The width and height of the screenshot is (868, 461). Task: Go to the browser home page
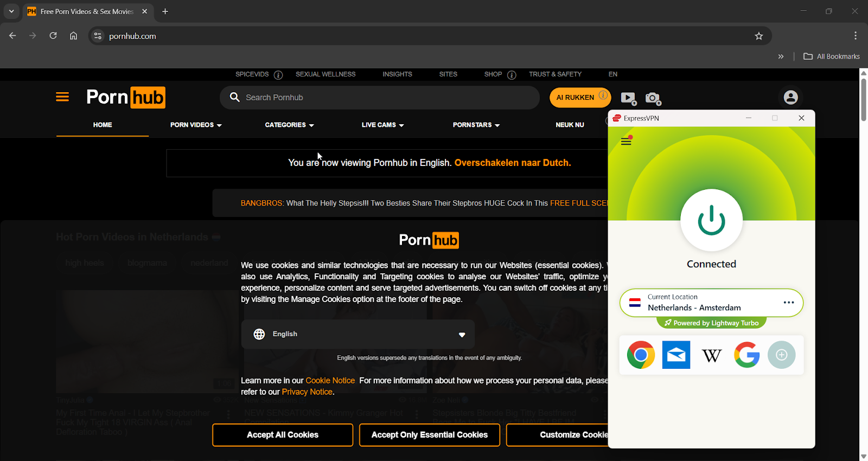pyautogui.click(x=73, y=36)
